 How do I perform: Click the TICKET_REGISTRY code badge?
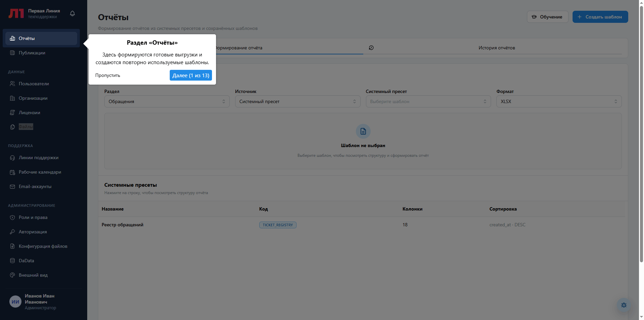point(278,225)
